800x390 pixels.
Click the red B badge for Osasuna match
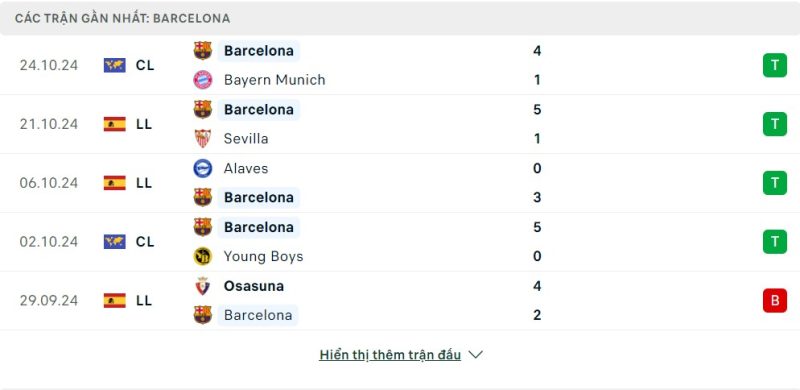pos(774,300)
